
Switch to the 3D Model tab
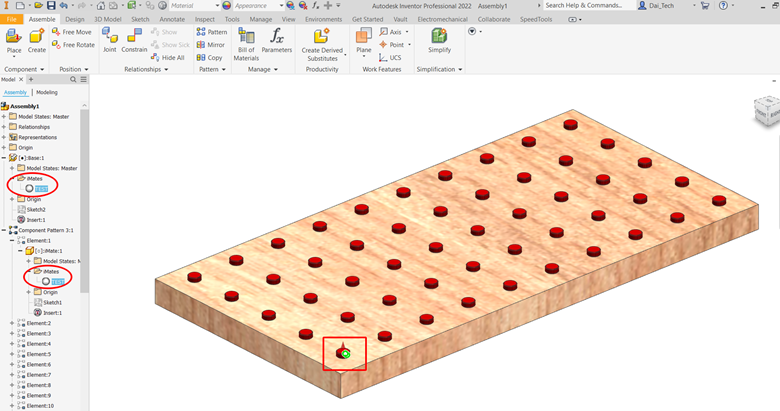(x=107, y=19)
